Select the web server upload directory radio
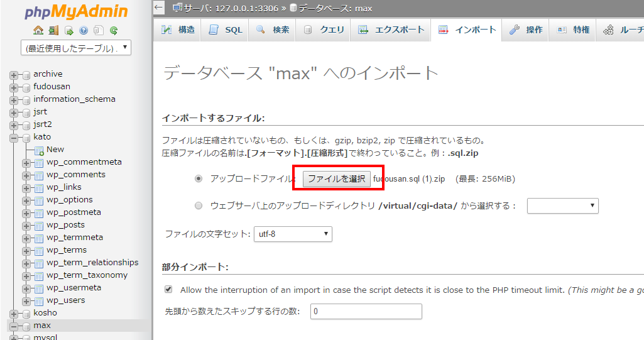This screenshot has width=644, height=340. pos(199,206)
